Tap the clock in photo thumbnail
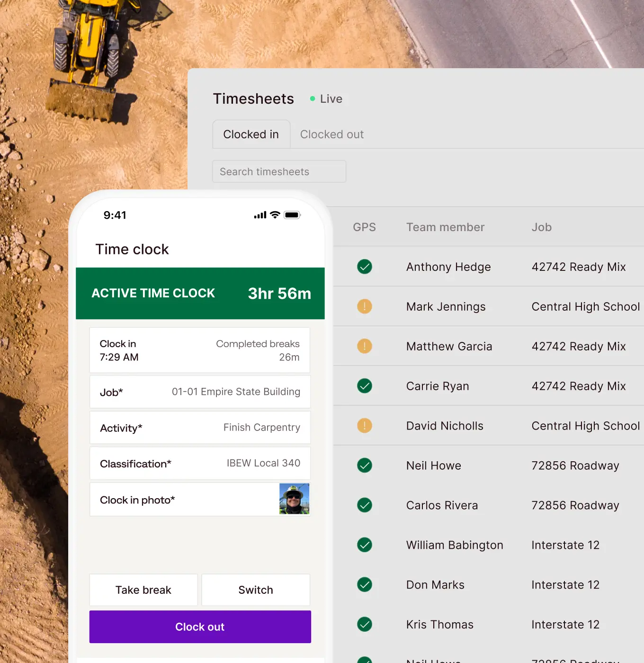644x663 pixels. tap(294, 499)
